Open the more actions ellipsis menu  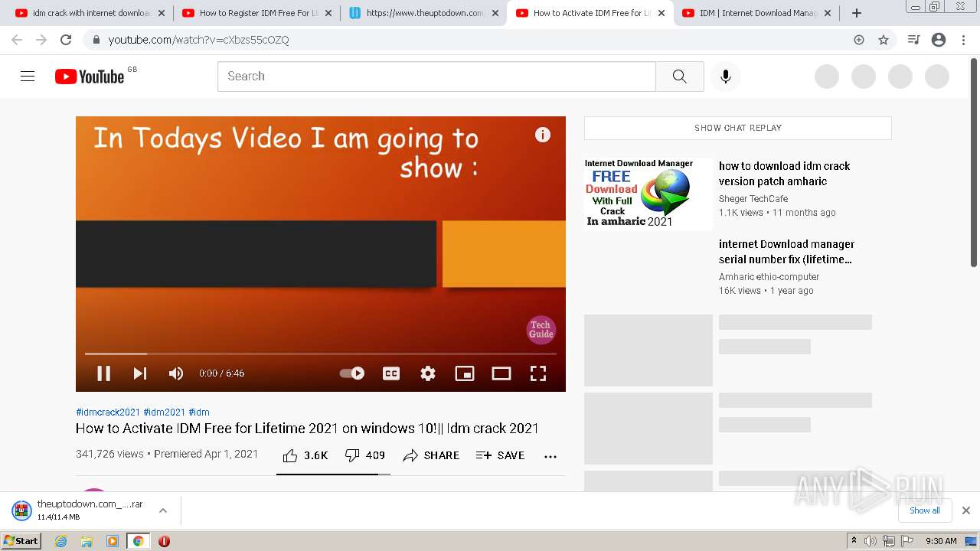550,456
